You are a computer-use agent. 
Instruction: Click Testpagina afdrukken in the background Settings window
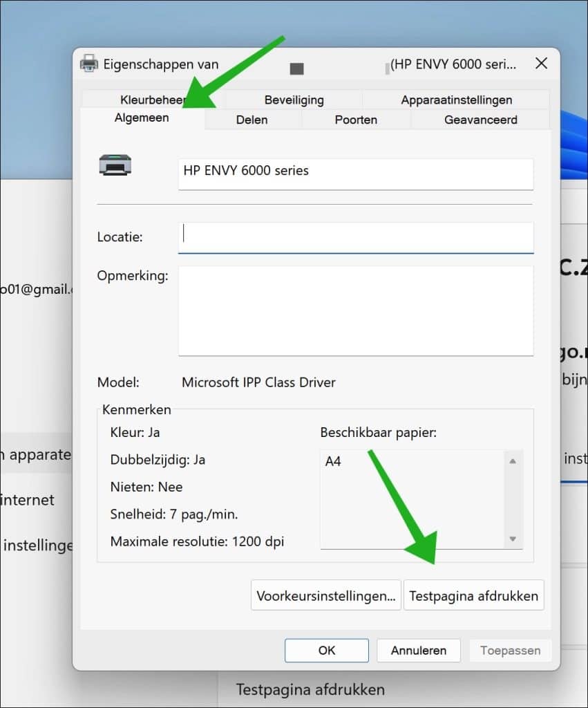[x=310, y=689]
